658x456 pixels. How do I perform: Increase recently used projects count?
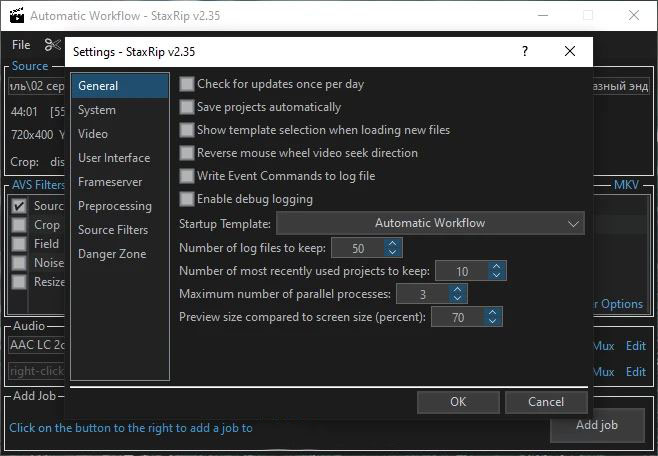tap(496, 266)
